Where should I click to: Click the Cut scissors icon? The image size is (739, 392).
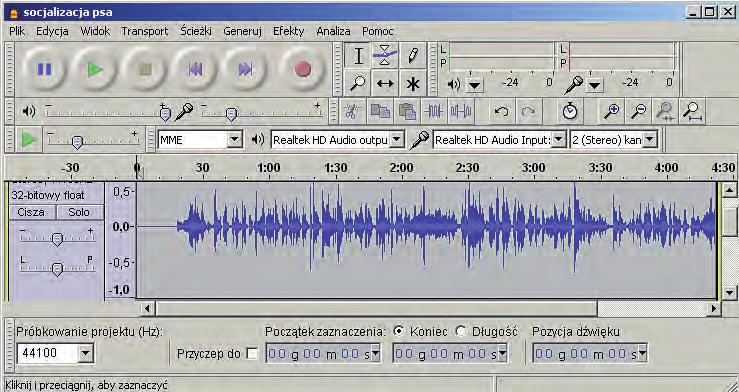353,112
